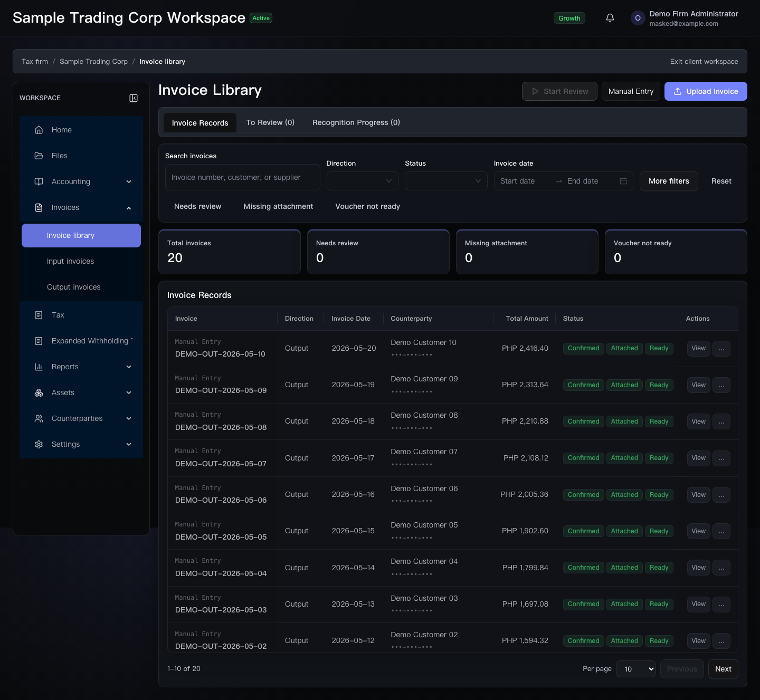The width and height of the screenshot is (760, 700).
Task: Switch to the To Review (0) tab
Action: pos(270,122)
